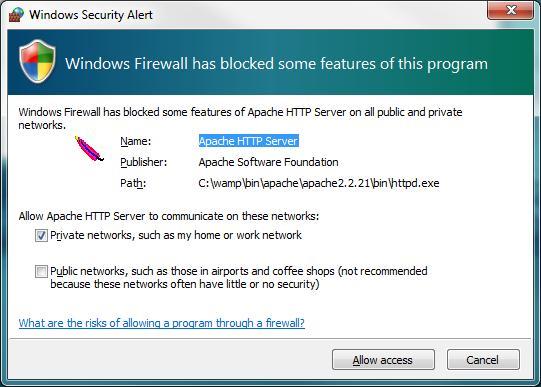This screenshot has width=541, height=387.
Task: Close the Windows Security Alert dialog
Action: click(x=510, y=10)
